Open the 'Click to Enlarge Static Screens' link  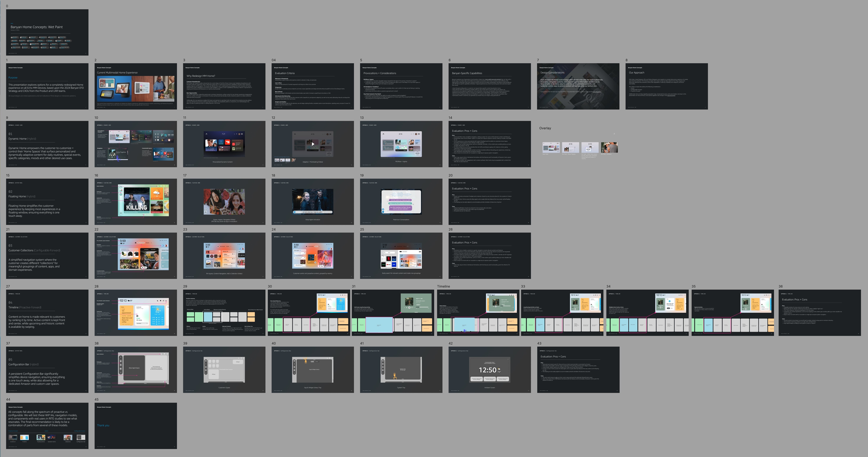point(283,157)
